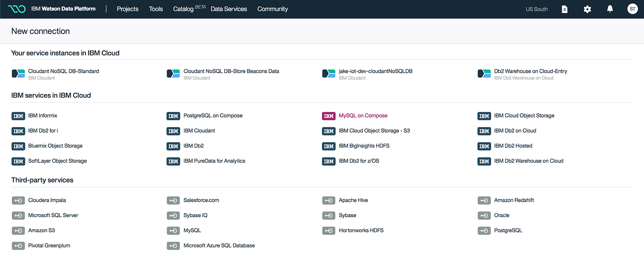Click the Db2 Warehouse on Cloud-Entry service icon
This screenshot has width=644, height=275.
click(484, 74)
